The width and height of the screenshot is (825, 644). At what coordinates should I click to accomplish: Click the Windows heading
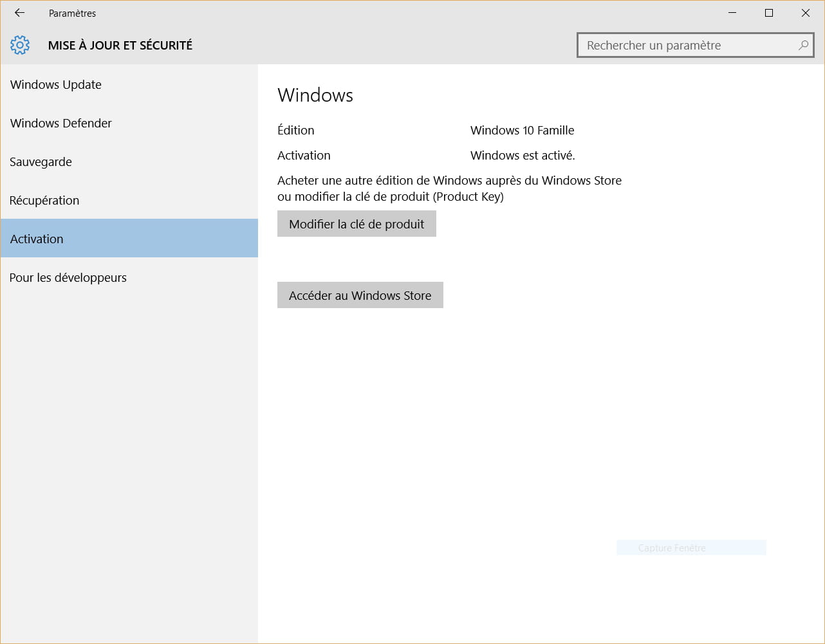point(315,95)
